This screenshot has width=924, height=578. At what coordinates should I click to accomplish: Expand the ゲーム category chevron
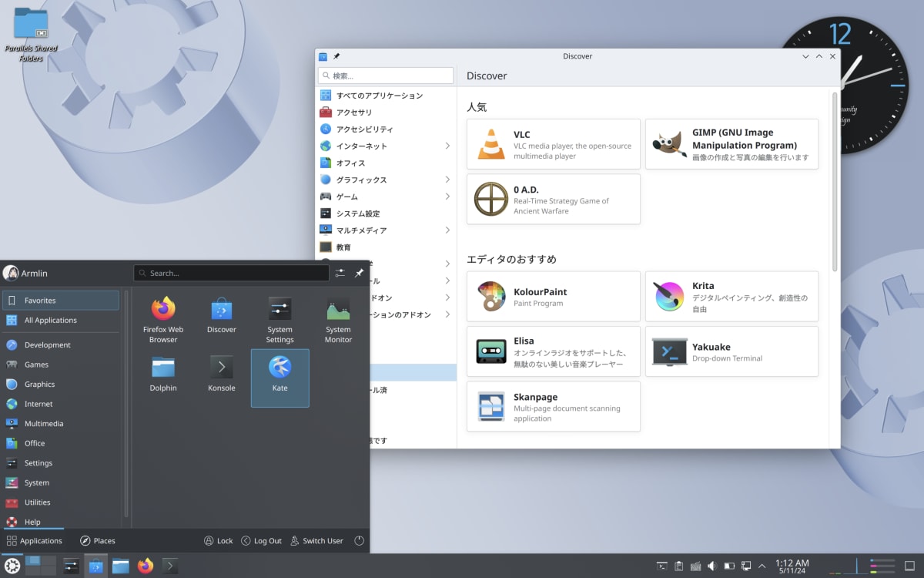click(447, 197)
